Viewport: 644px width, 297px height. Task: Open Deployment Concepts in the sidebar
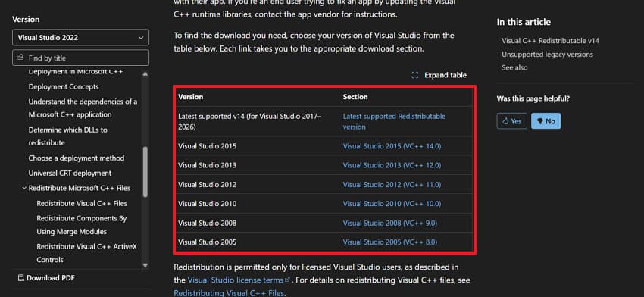(x=64, y=86)
